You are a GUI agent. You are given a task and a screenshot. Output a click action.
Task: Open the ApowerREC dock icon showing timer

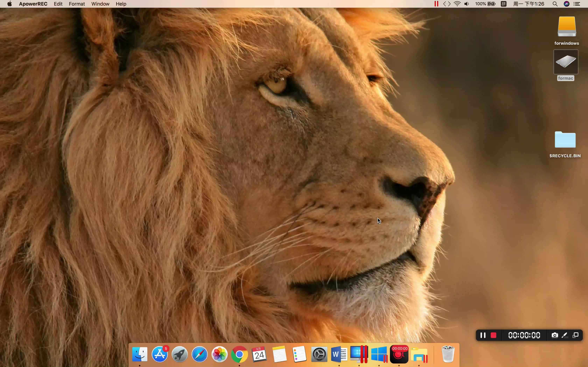[x=399, y=354]
